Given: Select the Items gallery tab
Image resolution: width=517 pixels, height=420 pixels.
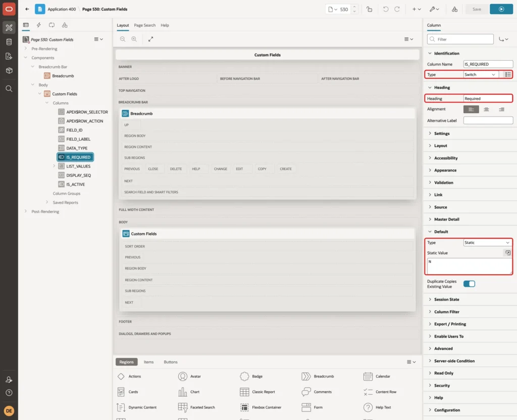Looking at the screenshot, I should point(148,362).
